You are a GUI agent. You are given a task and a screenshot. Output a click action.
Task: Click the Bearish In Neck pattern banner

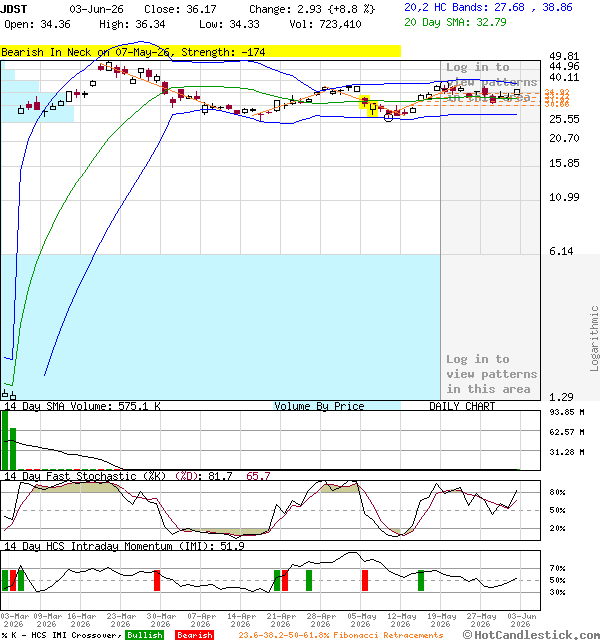pos(200,52)
